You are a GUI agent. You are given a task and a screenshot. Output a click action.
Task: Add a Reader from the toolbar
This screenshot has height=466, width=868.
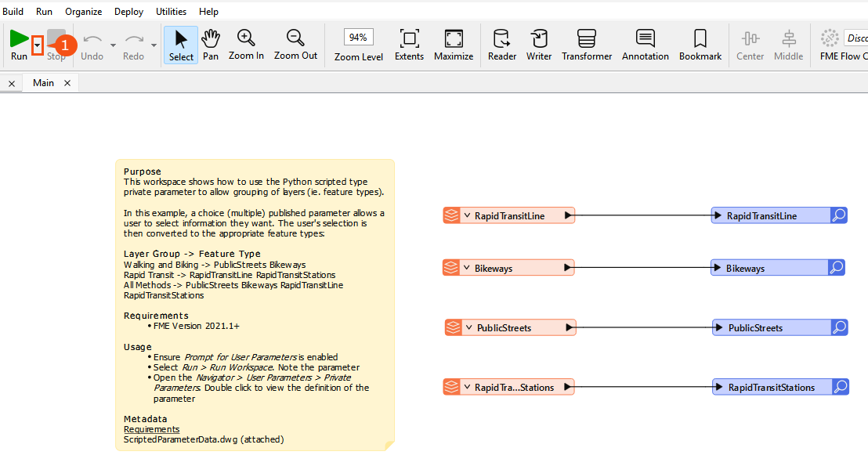(x=501, y=44)
